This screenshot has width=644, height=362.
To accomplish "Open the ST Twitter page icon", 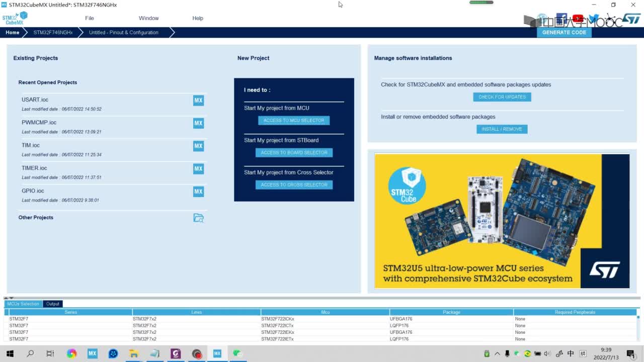I will (x=594, y=19).
